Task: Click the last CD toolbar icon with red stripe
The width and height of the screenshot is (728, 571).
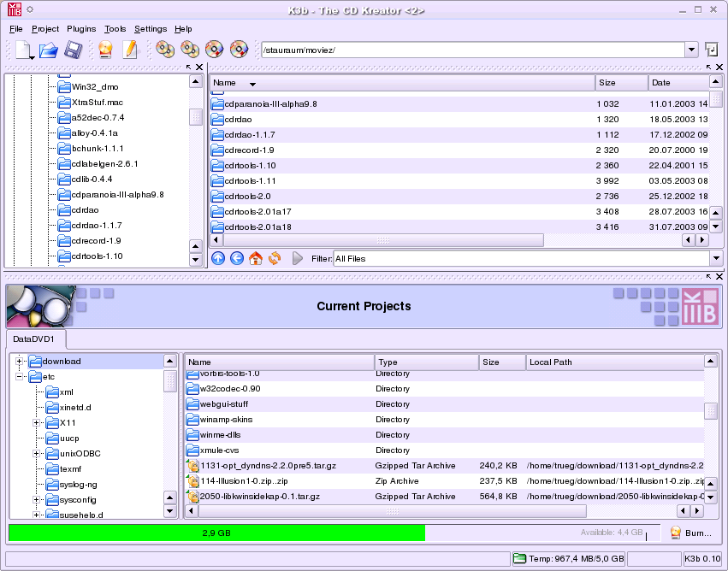Action: [239, 50]
